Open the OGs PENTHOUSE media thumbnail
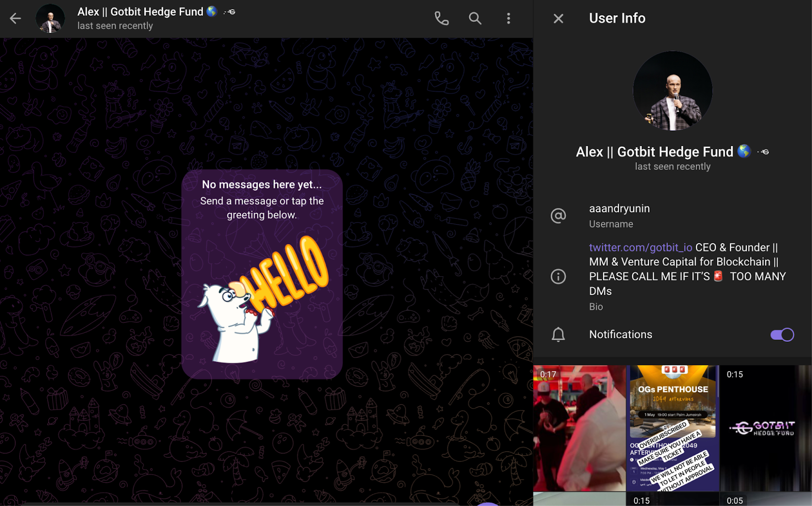Image resolution: width=812 pixels, height=506 pixels. (x=672, y=428)
